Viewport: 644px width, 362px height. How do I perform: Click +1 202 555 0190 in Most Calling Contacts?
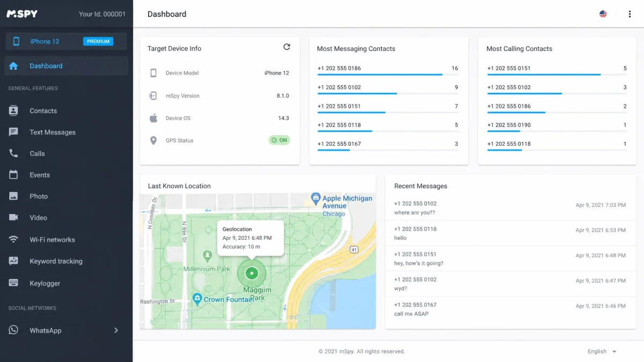509,125
